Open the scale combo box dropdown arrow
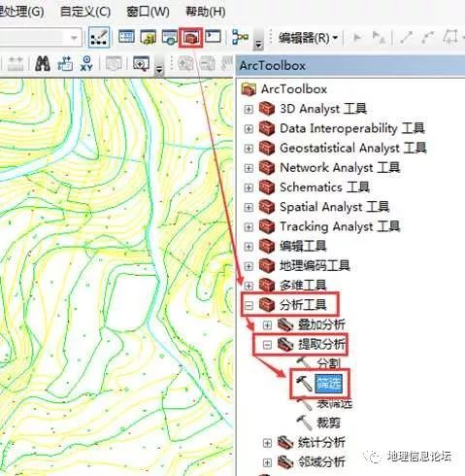Screen dimensions: 465x476 point(75,38)
